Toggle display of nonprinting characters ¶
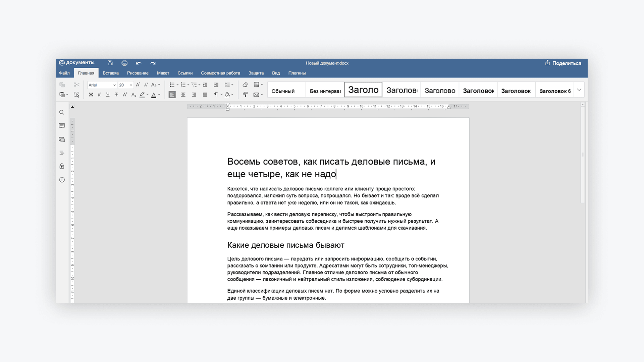Screen dimensions: 644x362 point(216,95)
